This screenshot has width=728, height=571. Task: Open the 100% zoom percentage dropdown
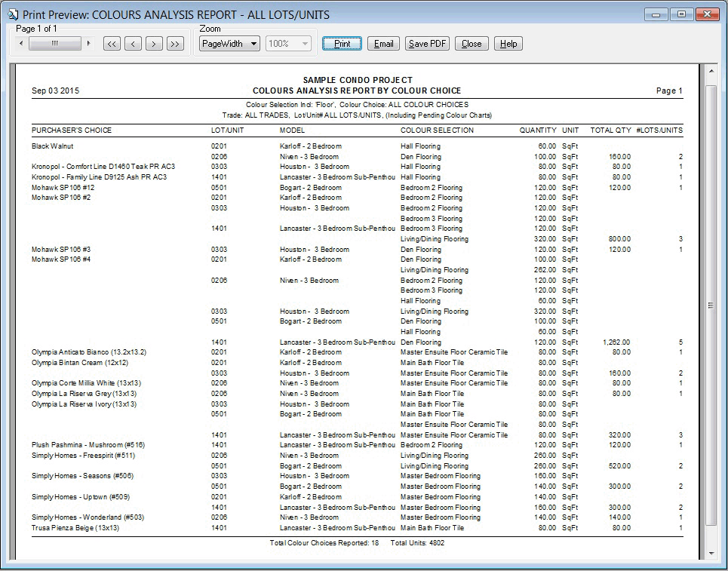click(288, 44)
